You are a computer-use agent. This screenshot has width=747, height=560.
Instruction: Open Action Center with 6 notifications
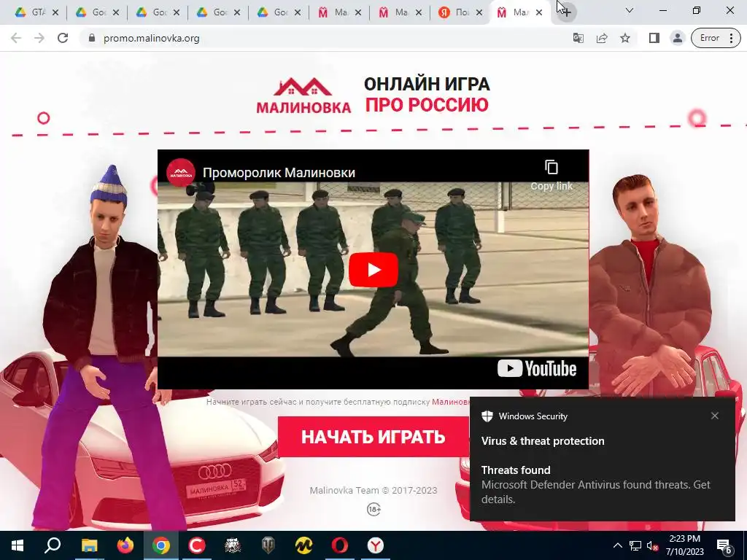click(724, 546)
